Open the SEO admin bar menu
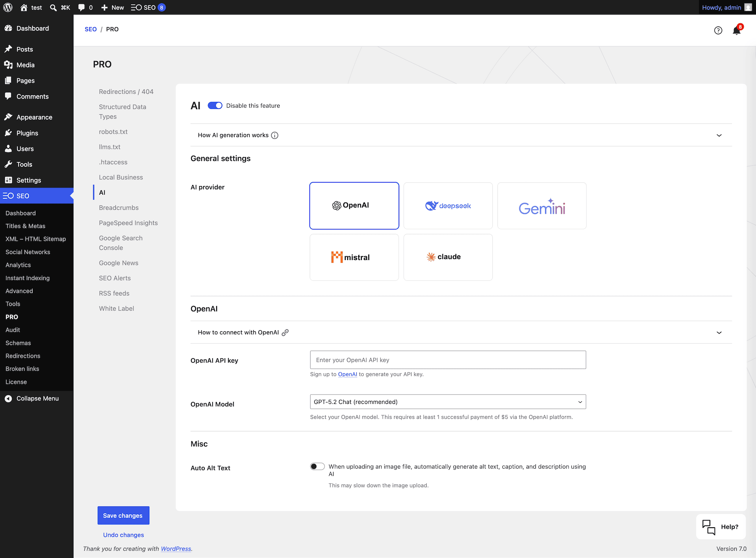Image resolution: width=756 pixels, height=558 pixels. coord(148,7)
